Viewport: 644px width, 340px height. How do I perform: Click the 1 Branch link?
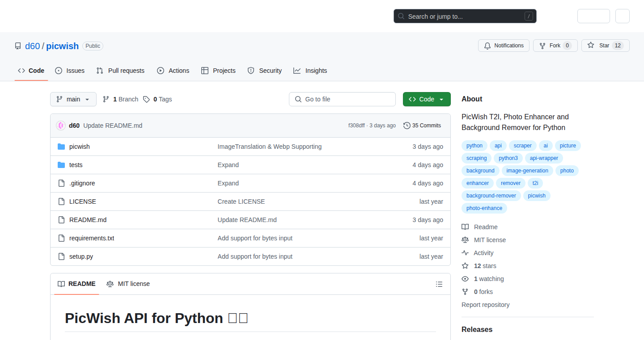[121, 99]
